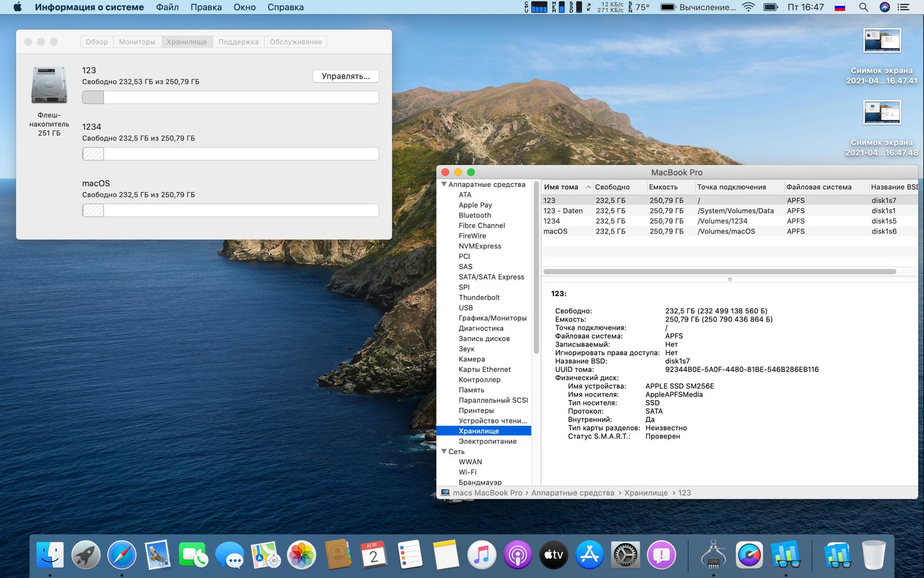Open the Файл menu

167,7
